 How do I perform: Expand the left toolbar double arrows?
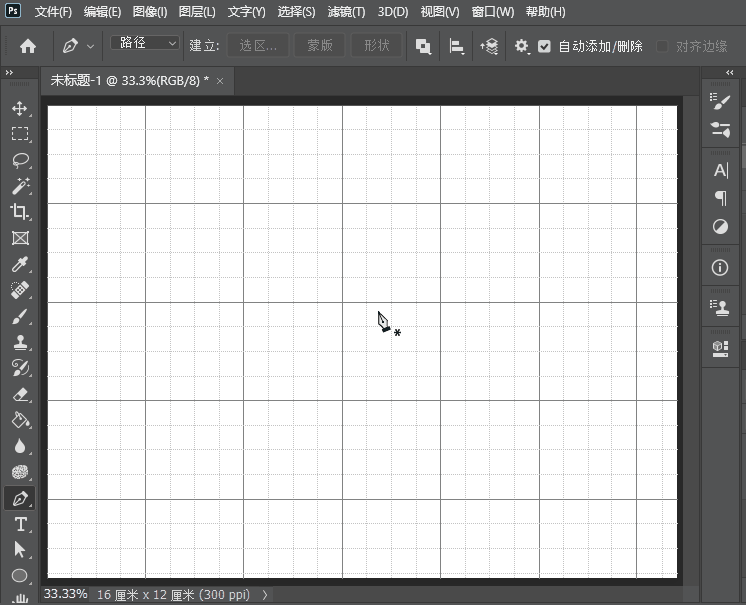click(9, 73)
